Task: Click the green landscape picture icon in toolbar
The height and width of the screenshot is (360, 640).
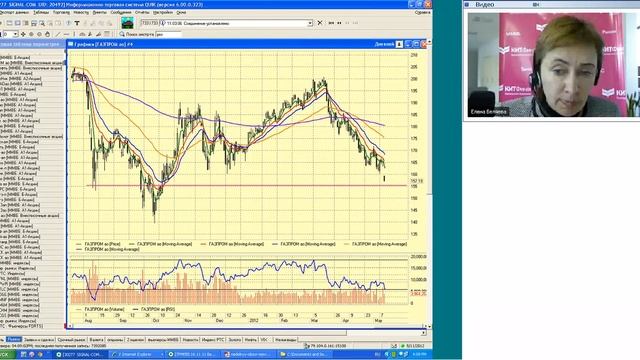Action: [128, 23]
